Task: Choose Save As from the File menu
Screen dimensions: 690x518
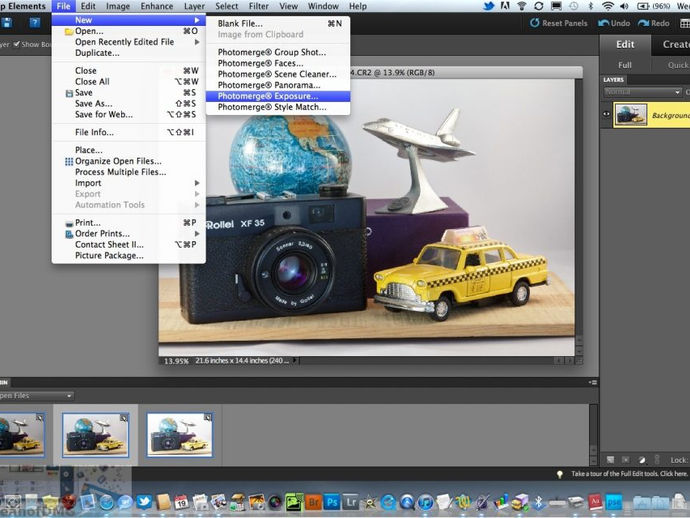Action: (x=128, y=103)
